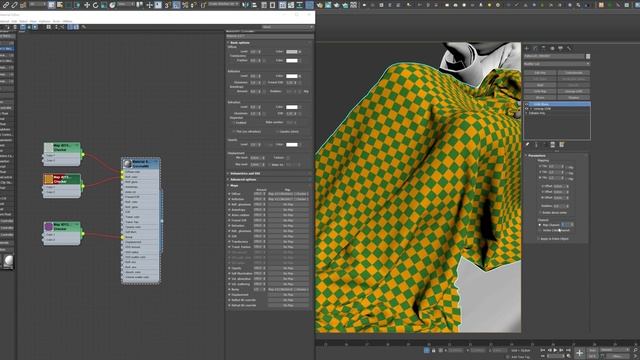Switch to the Hierarchy command panel tab

544,48
